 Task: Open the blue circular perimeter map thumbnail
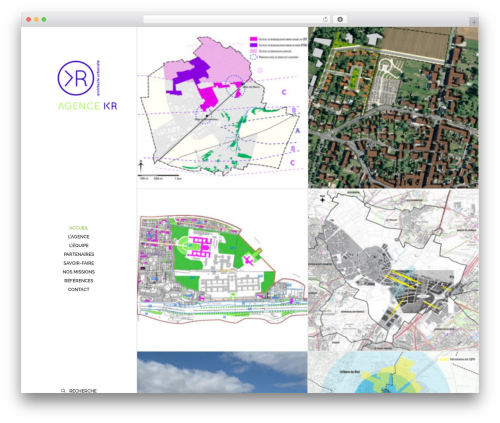[x=393, y=372]
